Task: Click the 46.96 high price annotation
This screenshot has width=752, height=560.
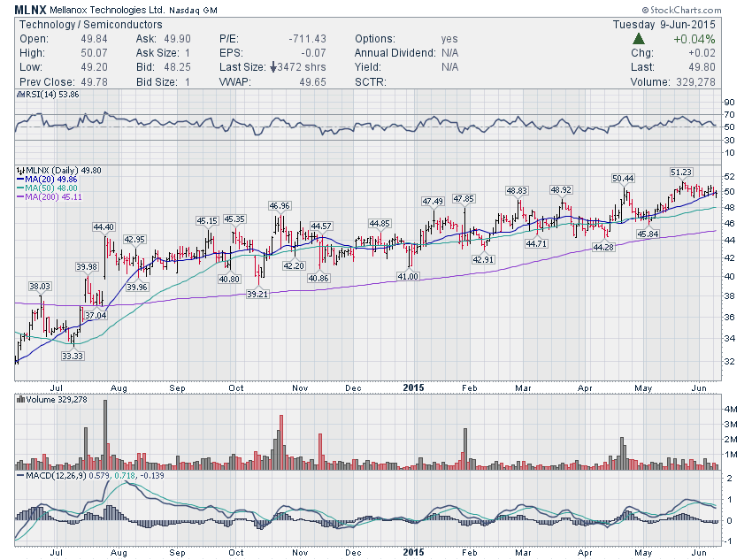Action: pyautogui.click(x=280, y=205)
